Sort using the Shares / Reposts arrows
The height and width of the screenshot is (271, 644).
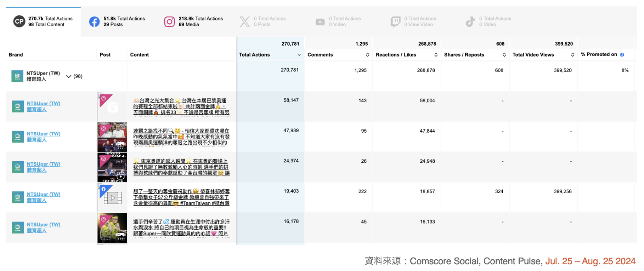tap(504, 55)
